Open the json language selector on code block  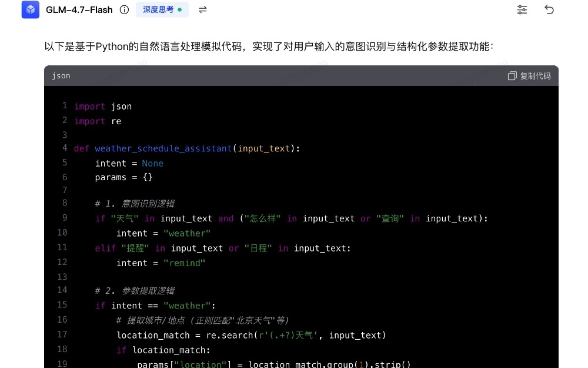pos(61,75)
